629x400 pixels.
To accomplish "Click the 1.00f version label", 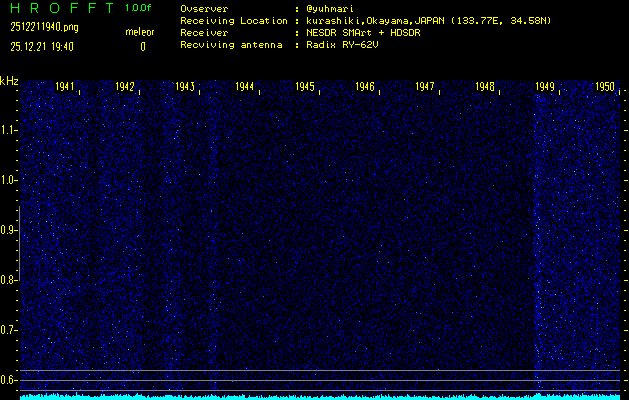I will tap(139, 8).
